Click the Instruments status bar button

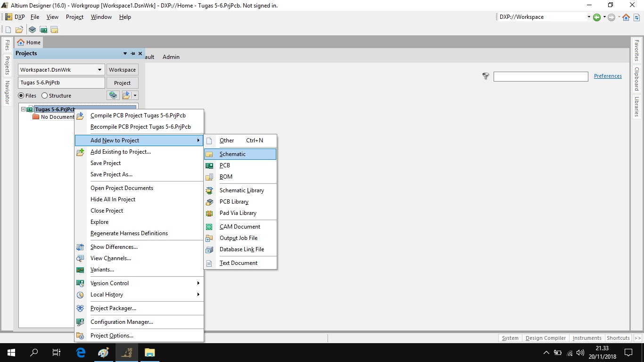[587, 338]
